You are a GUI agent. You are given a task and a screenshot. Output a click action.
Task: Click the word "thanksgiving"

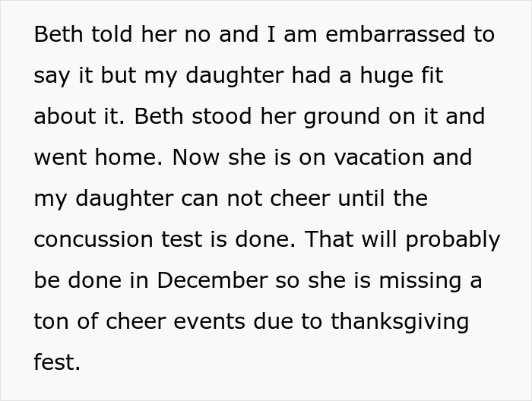click(400, 322)
